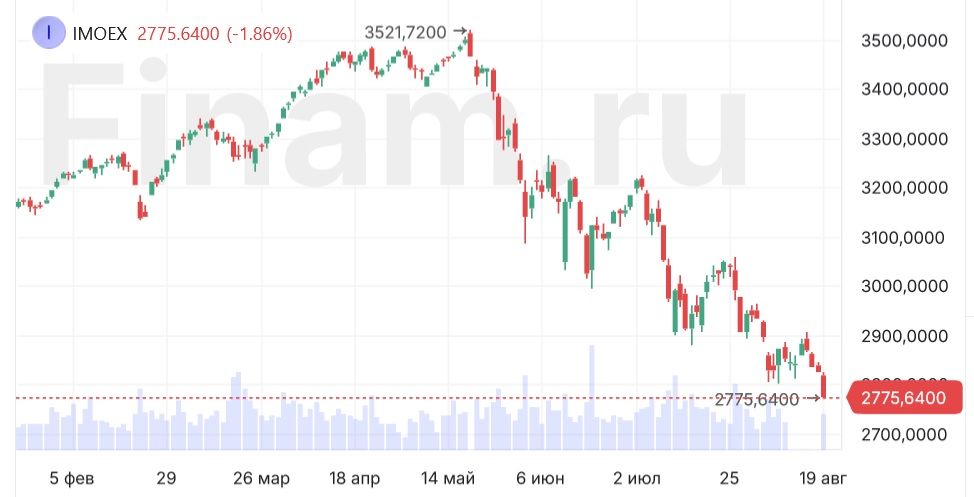Select the 3000,0000 price axis level
The height and width of the screenshot is (497, 974).
click(x=903, y=286)
